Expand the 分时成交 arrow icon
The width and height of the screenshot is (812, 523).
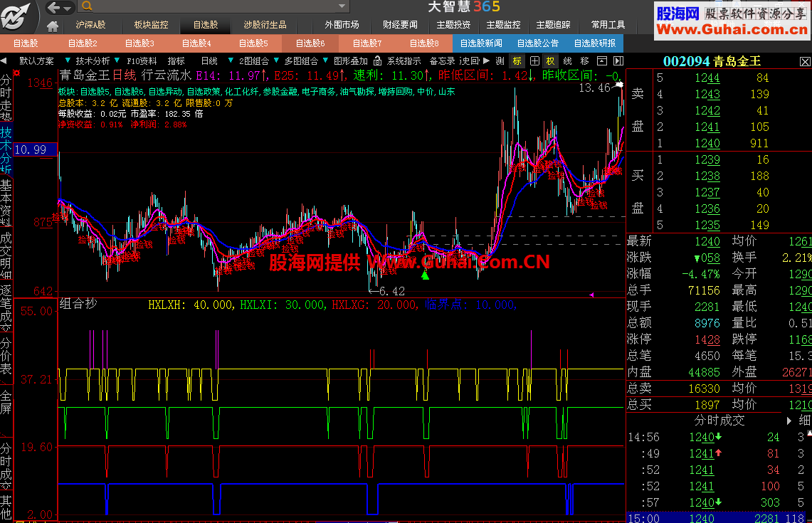789,421
